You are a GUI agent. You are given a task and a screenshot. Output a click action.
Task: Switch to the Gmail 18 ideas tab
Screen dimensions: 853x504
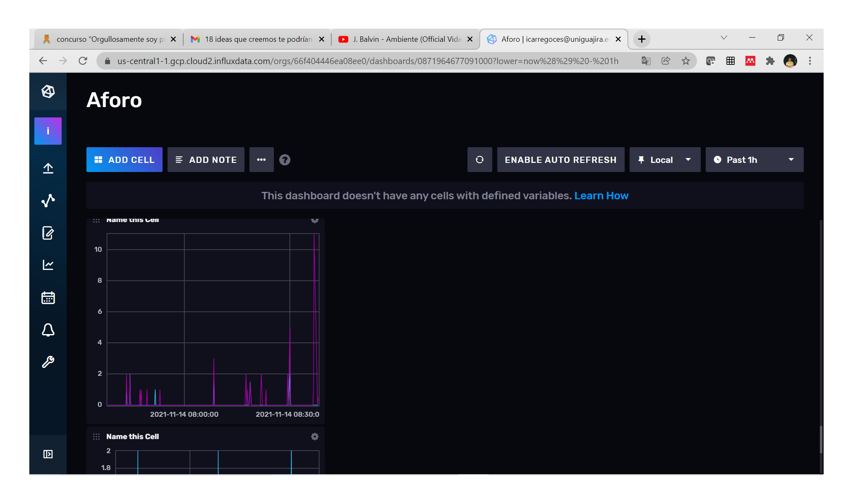pyautogui.click(x=257, y=39)
